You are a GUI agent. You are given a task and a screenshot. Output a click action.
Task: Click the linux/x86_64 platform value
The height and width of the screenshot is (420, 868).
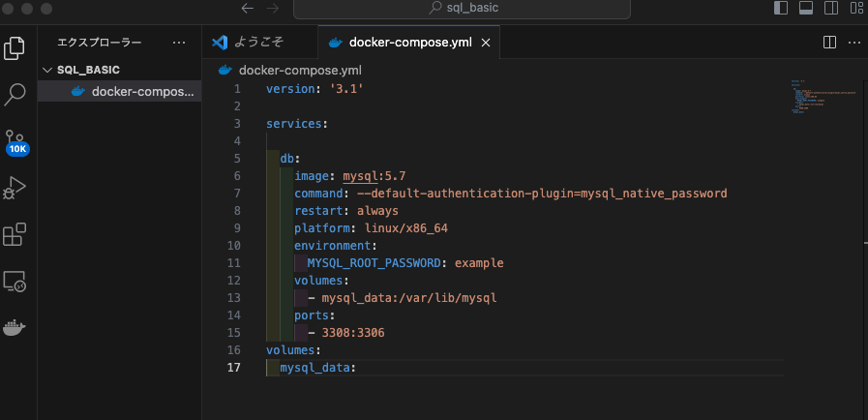406,228
